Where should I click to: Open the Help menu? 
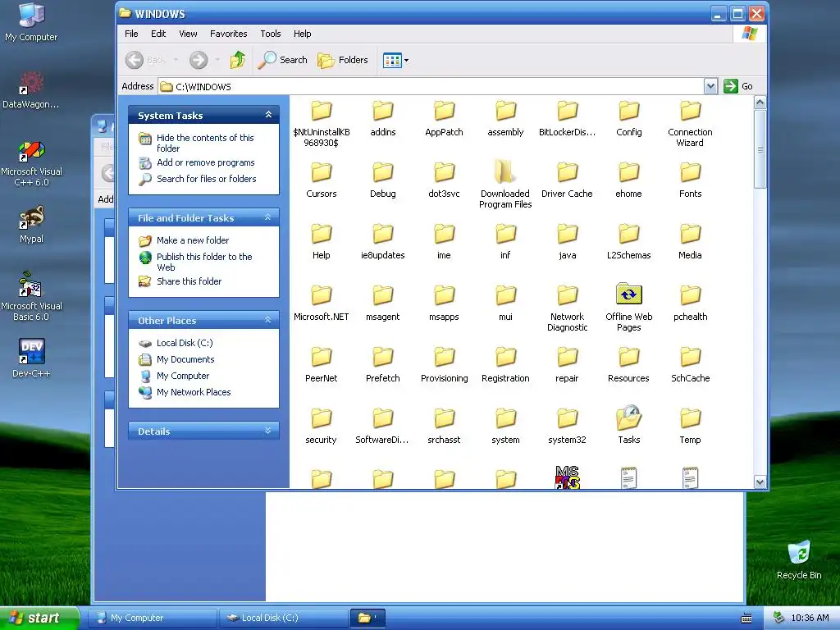point(302,34)
